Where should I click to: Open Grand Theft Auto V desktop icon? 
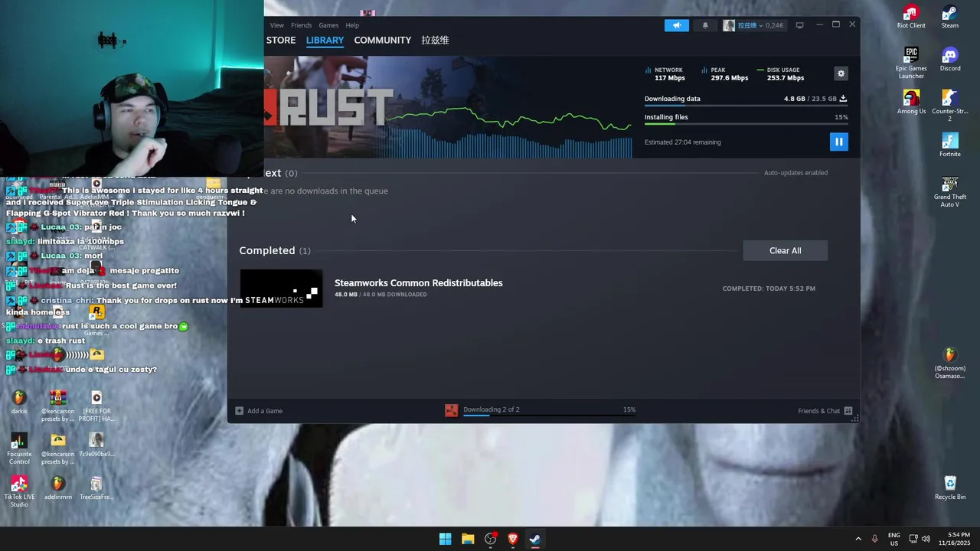(x=950, y=192)
